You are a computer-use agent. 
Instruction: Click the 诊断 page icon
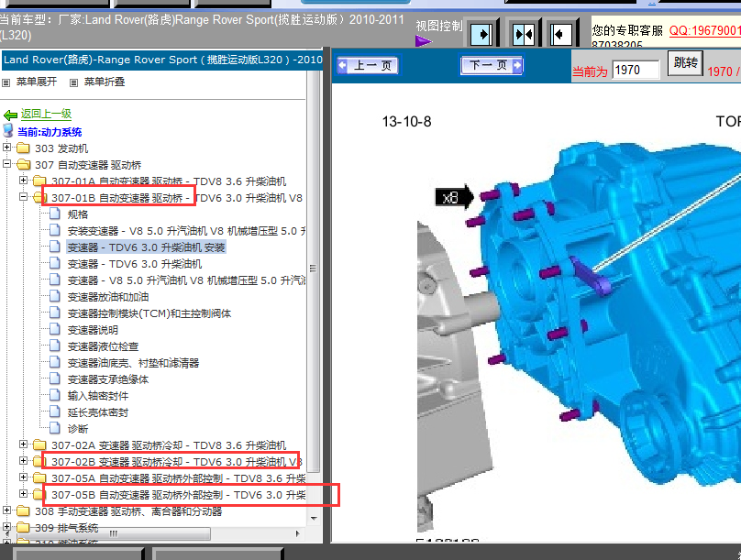tap(55, 429)
